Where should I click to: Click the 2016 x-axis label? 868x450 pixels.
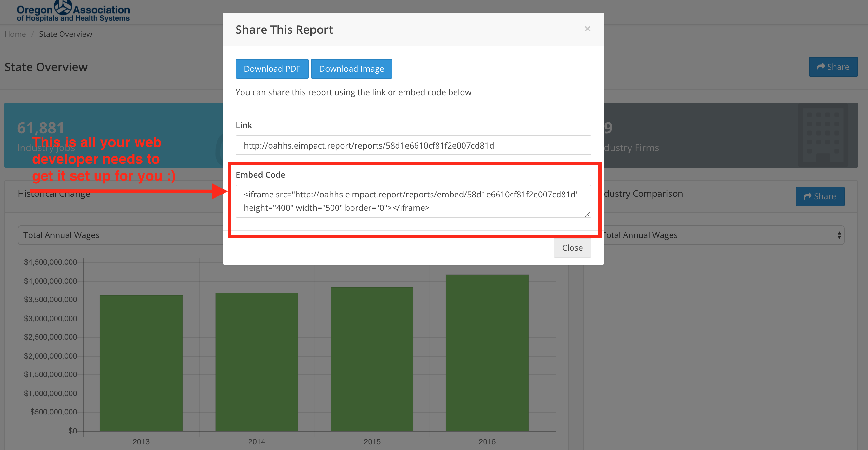click(487, 441)
